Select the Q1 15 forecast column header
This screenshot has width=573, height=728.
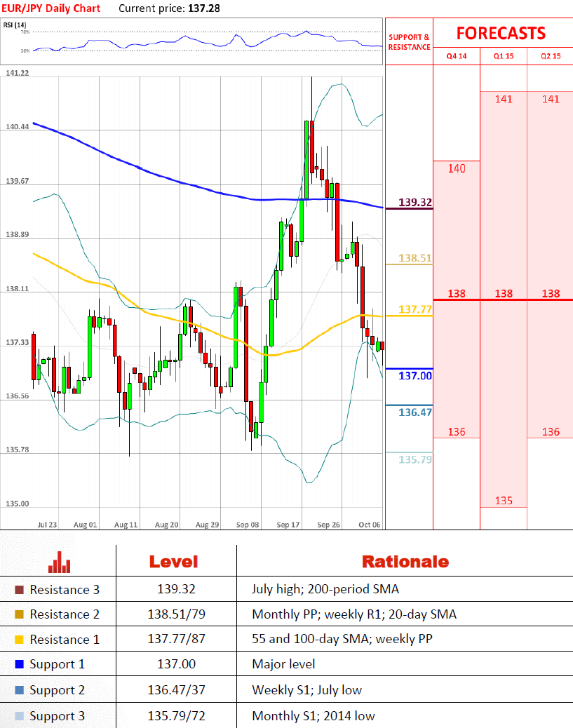pos(504,56)
